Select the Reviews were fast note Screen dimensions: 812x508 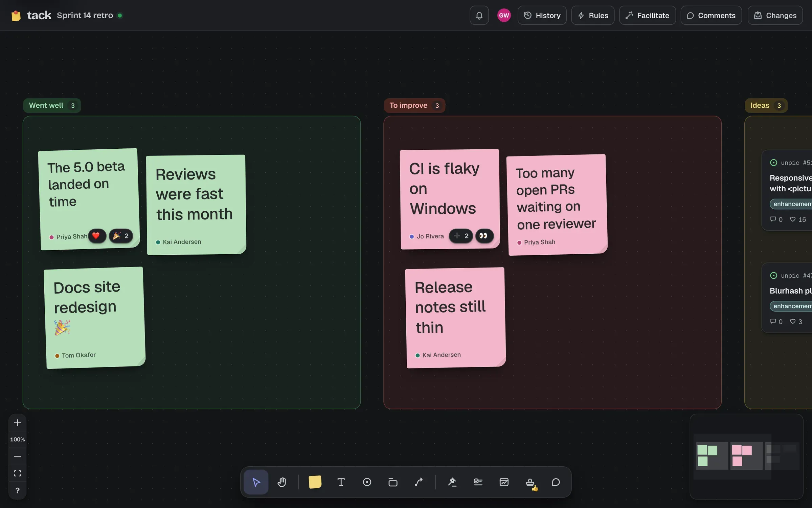click(x=196, y=205)
